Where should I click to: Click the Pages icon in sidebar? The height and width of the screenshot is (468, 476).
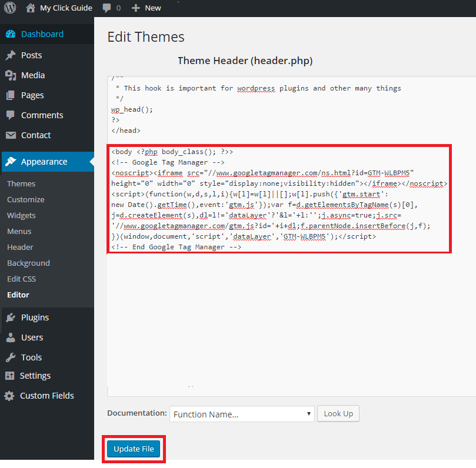(11, 95)
